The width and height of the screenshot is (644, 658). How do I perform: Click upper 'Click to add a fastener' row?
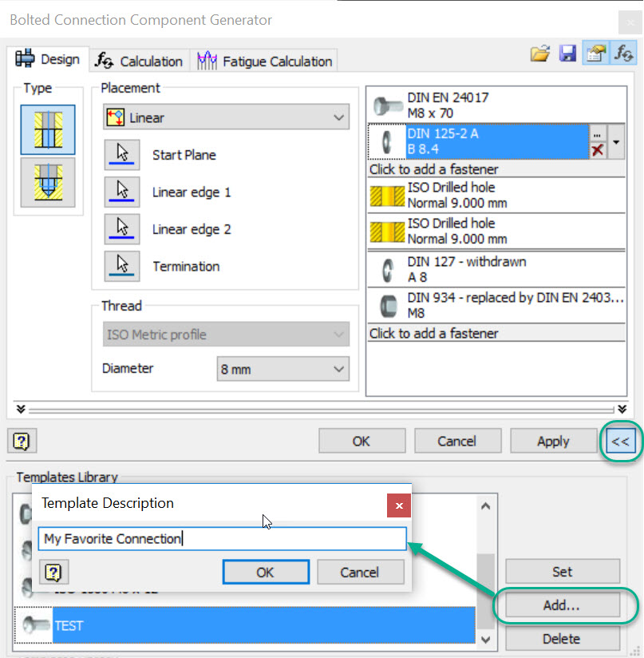496,169
